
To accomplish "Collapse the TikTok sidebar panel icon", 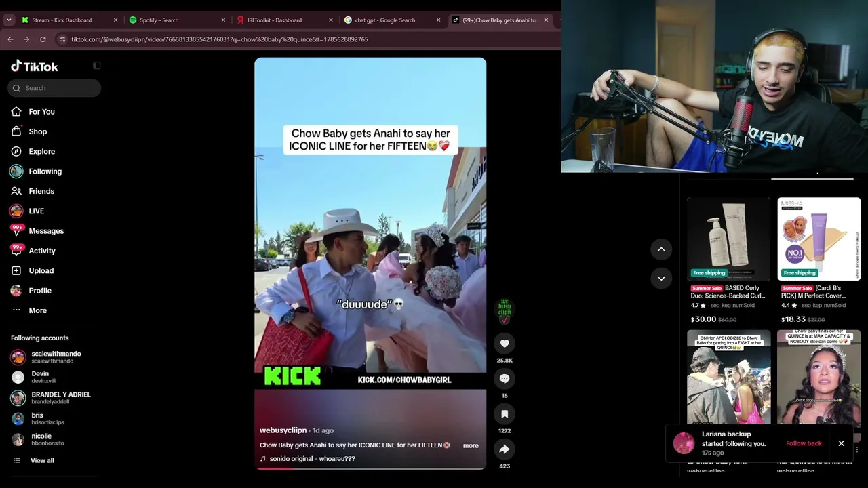I will tap(96, 66).
